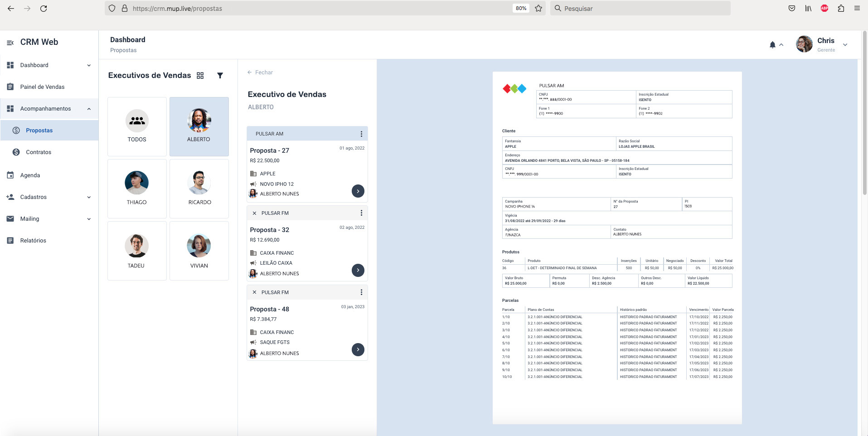Viewport: 868px width, 436px height.
Task: Expand the Mailing chevron
Action: pos(89,219)
